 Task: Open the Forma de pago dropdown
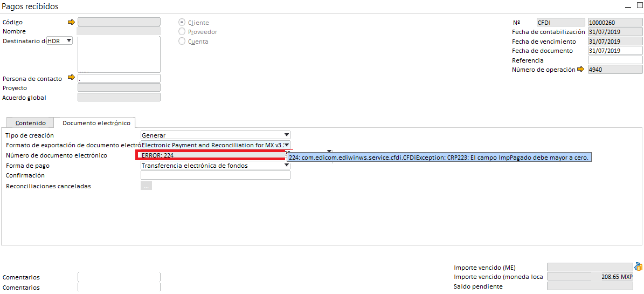click(286, 166)
